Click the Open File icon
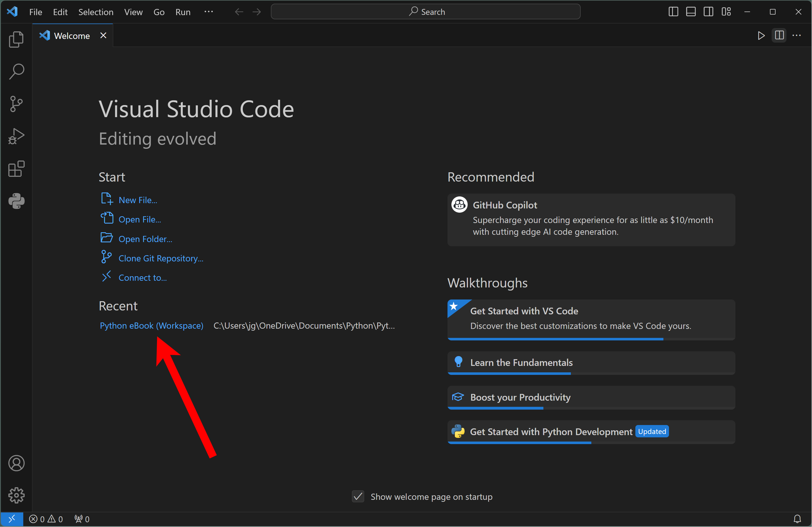Viewport: 812px width, 527px height. pyautogui.click(x=107, y=218)
